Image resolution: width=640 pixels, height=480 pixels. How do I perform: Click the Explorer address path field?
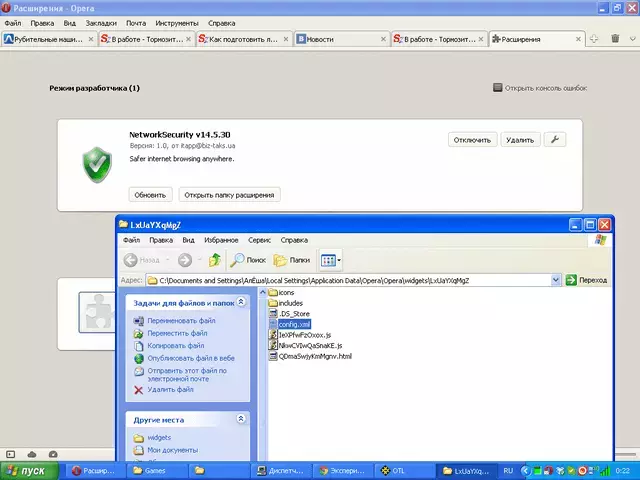[x=349, y=280]
